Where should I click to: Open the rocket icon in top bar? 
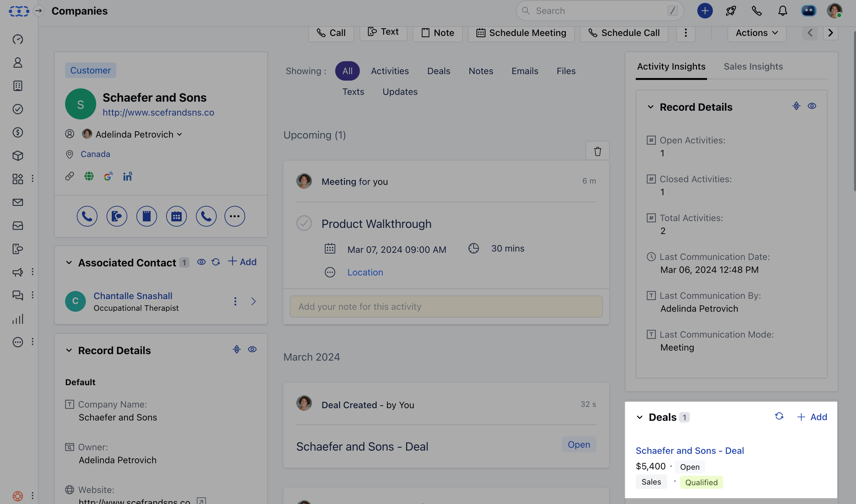[731, 11]
